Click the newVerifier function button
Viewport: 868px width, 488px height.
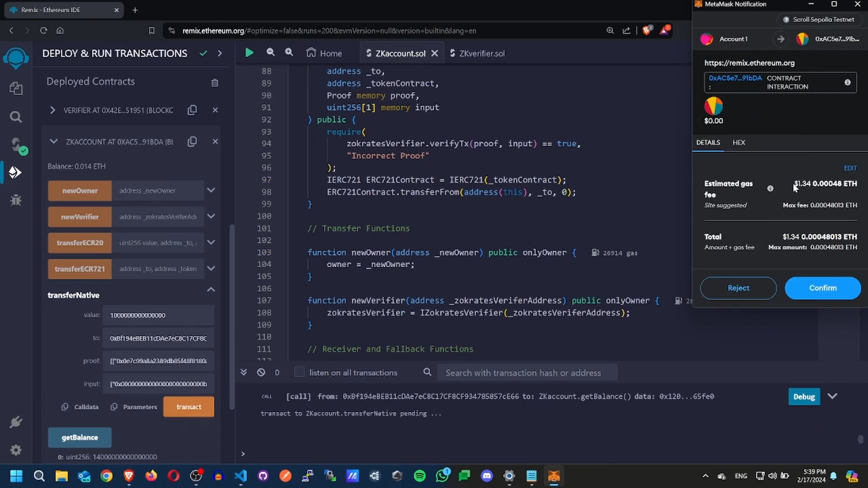point(80,217)
